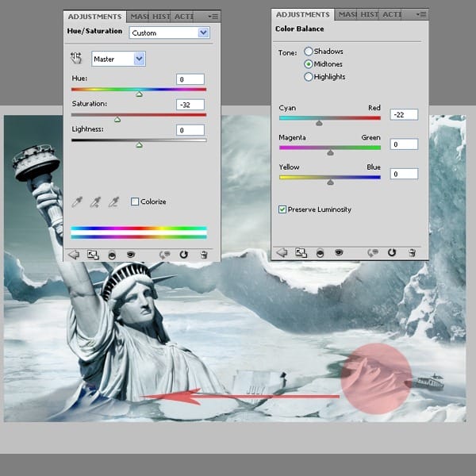Open the Custom preset dropdown

click(x=170, y=33)
